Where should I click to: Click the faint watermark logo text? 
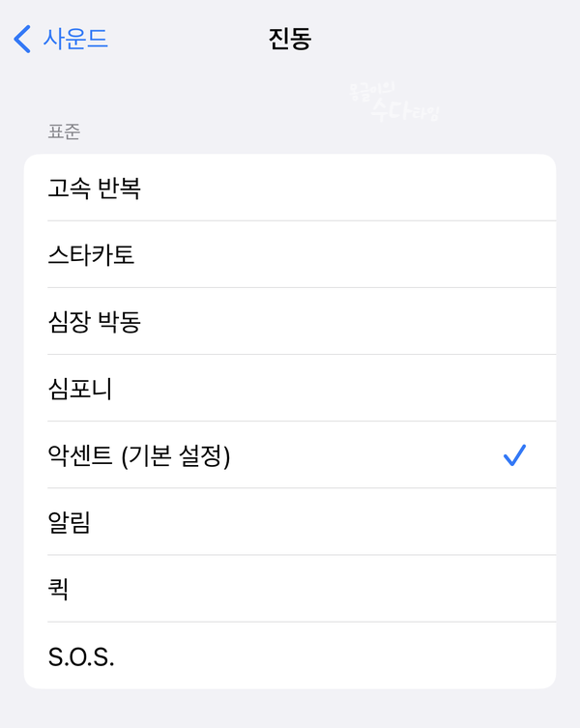393,102
